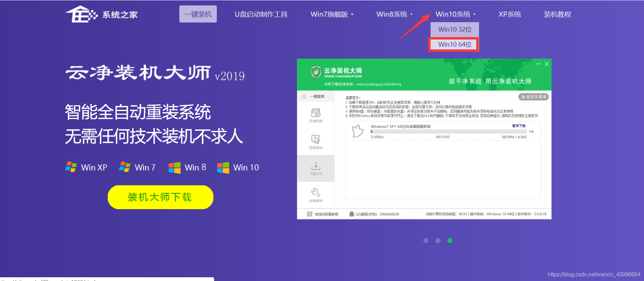Select Win10 32位 from the dropdown
This screenshot has width=644, height=281.
click(455, 29)
